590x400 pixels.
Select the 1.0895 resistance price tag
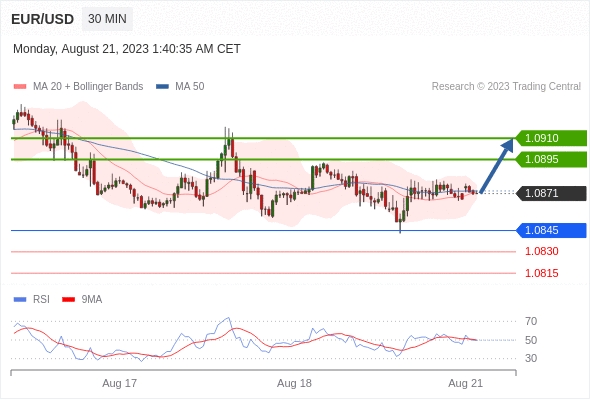551,159
